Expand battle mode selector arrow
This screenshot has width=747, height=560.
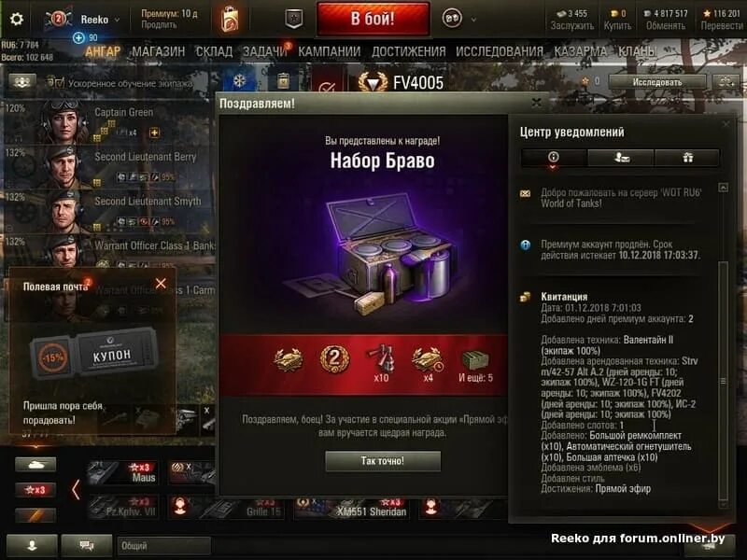pyautogui.click(x=473, y=20)
